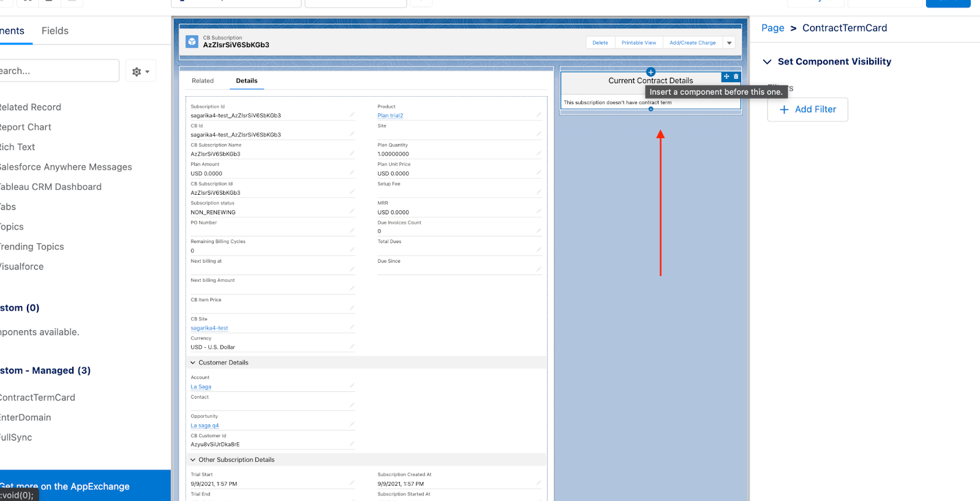Image resolution: width=980 pixels, height=501 pixels.
Task: Collapse the Set Component Visibility section
Action: (767, 62)
